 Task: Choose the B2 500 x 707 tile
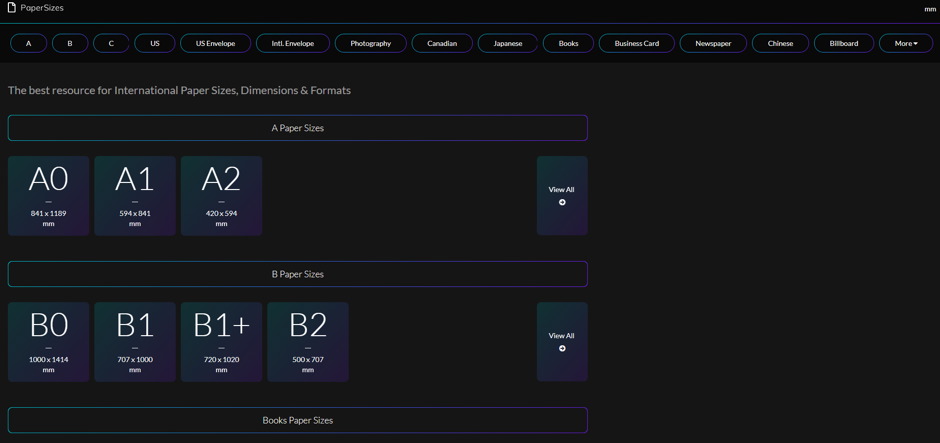click(x=307, y=342)
